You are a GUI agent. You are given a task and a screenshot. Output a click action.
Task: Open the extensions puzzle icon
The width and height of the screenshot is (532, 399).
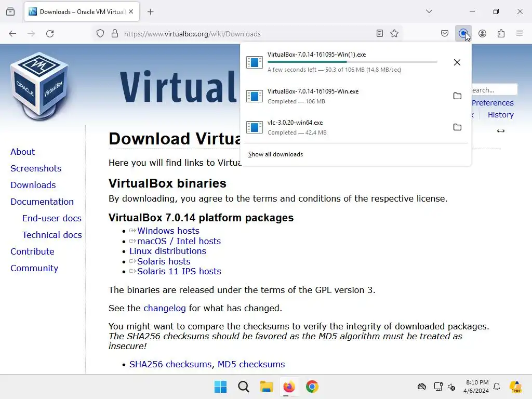pos(501,33)
